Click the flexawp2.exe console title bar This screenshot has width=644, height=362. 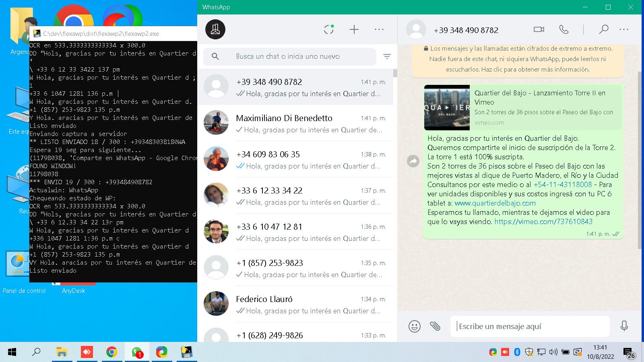point(114,34)
